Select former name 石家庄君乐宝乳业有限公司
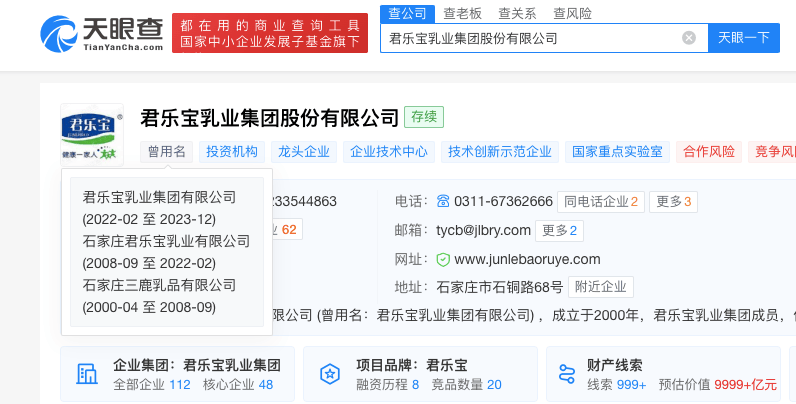Image resolution: width=796 pixels, height=404 pixels. click(x=166, y=241)
